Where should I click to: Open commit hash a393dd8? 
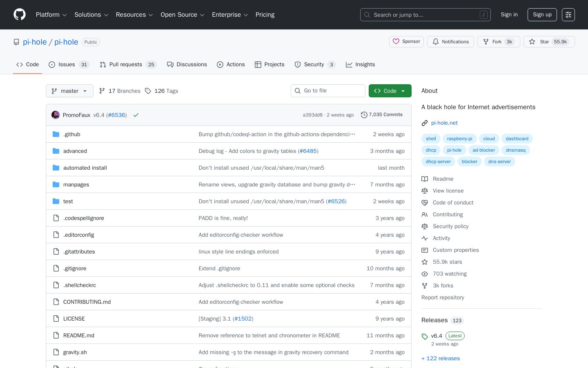tap(313, 115)
